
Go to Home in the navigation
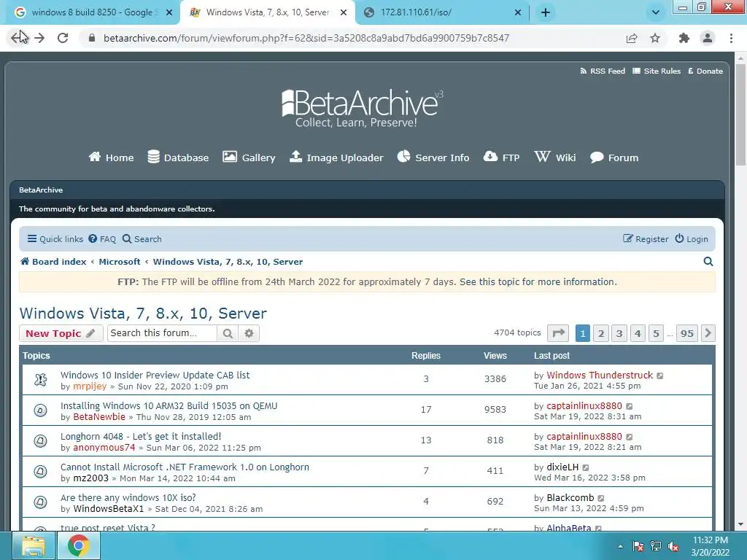point(111,157)
